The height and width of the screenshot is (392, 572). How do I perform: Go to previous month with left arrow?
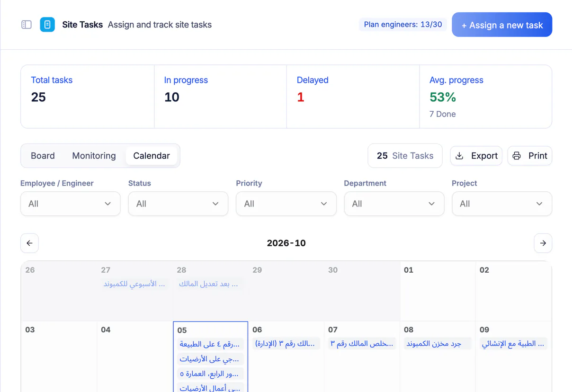[x=29, y=243]
